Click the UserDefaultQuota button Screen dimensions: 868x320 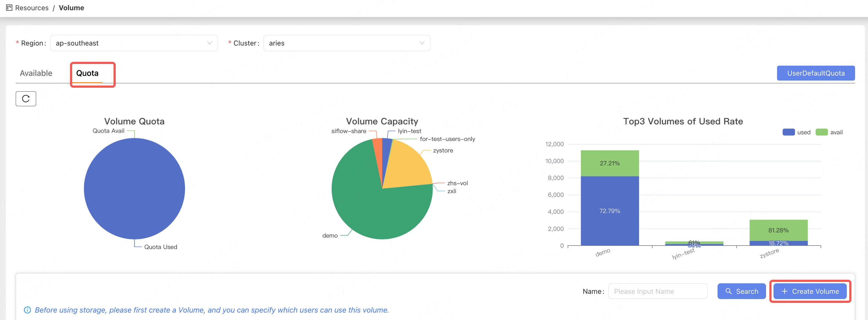[815, 73]
